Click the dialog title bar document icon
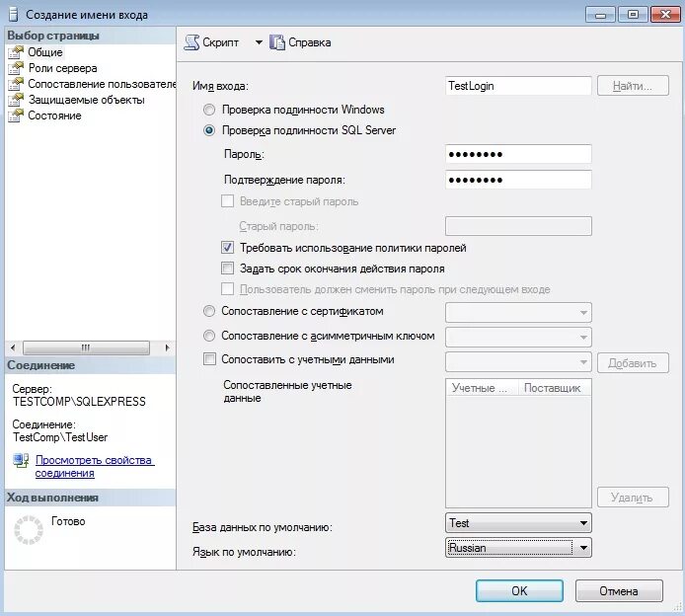 14,15
